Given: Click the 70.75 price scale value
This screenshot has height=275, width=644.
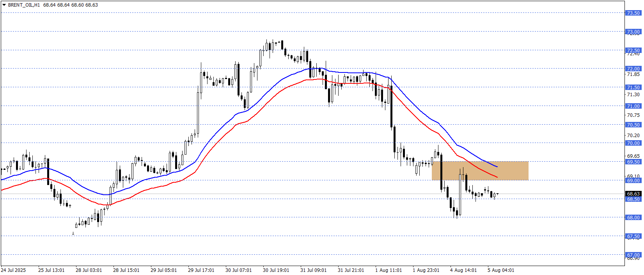Looking at the screenshot, I should point(633,115).
